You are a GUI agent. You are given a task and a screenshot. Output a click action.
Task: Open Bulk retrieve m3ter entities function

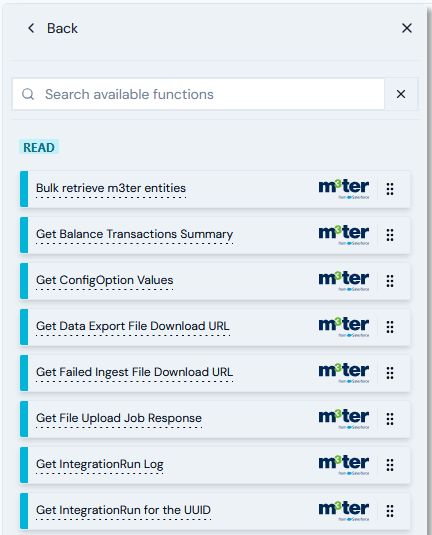pos(111,188)
